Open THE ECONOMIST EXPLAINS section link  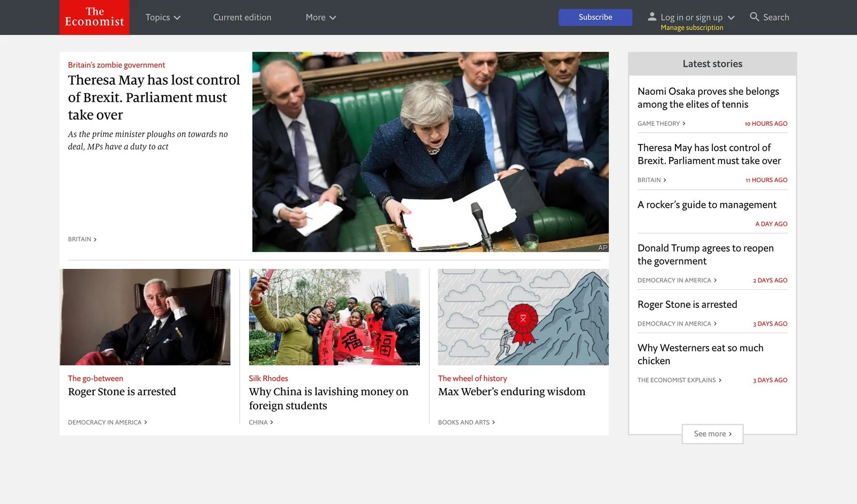(679, 380)
